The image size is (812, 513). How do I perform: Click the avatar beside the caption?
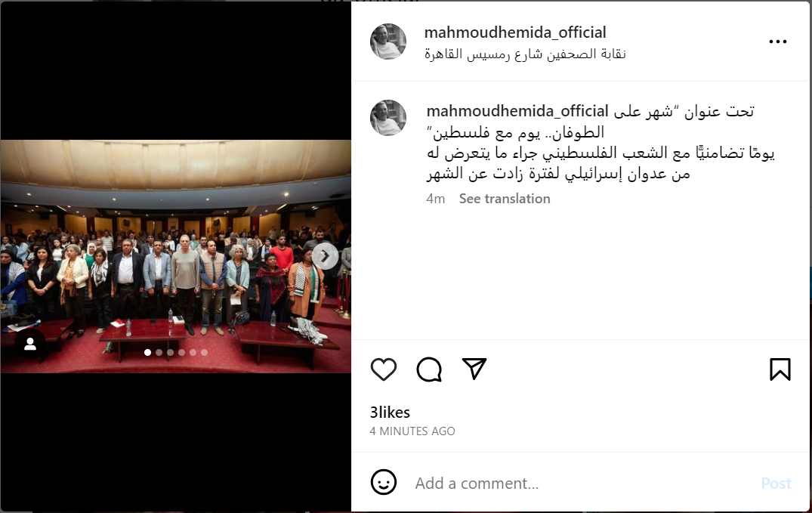pos(388,118)
